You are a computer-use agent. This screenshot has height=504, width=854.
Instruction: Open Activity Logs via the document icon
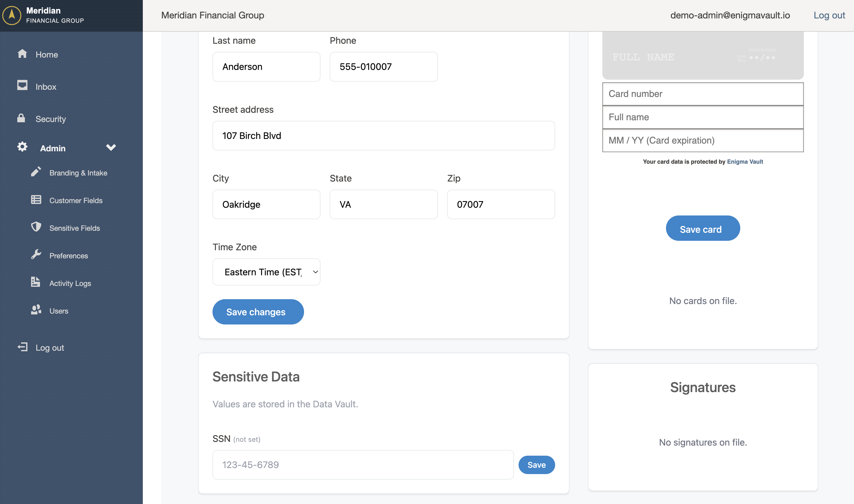(x=36, y=282)
